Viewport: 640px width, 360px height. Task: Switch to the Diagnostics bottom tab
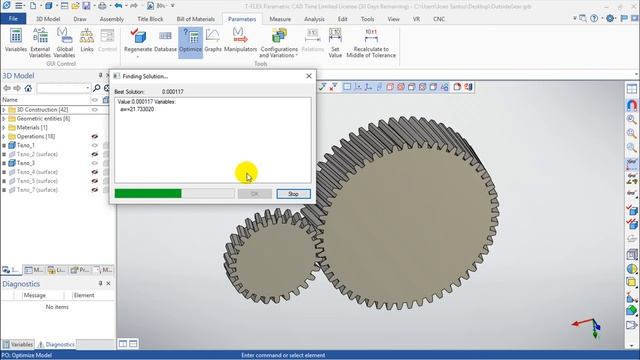(x=56, y=344)
